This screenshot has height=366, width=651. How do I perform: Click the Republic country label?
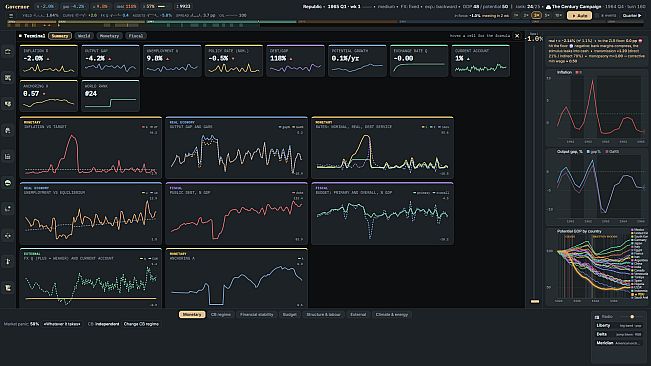(313, 7)
